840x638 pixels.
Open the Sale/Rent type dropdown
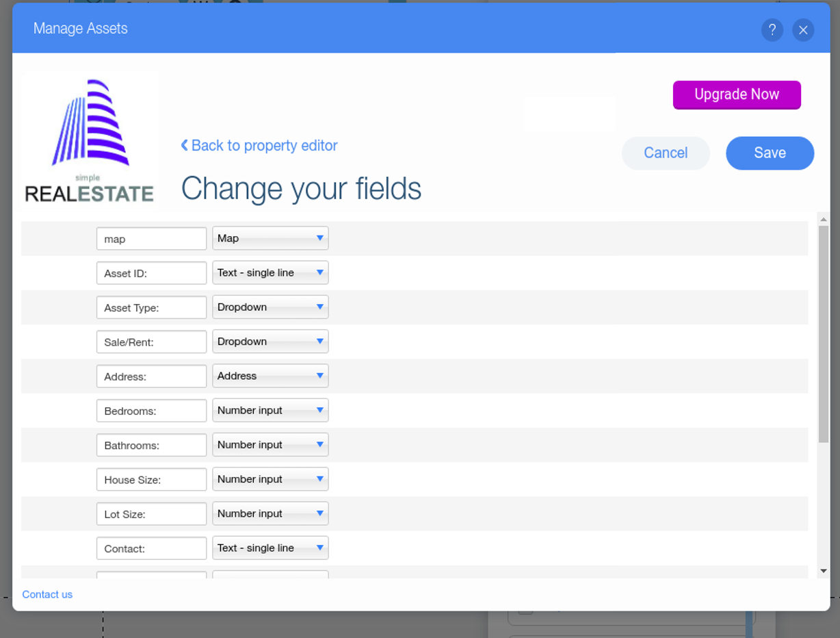click(x=270, y=342)
